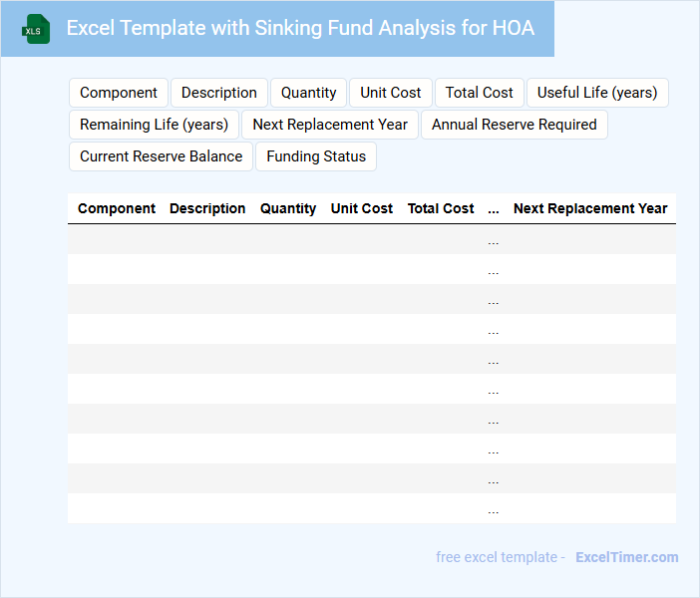Screen dimensions: 700x598
Task: Click the Quantity column header in table
Action: point(288,208)
